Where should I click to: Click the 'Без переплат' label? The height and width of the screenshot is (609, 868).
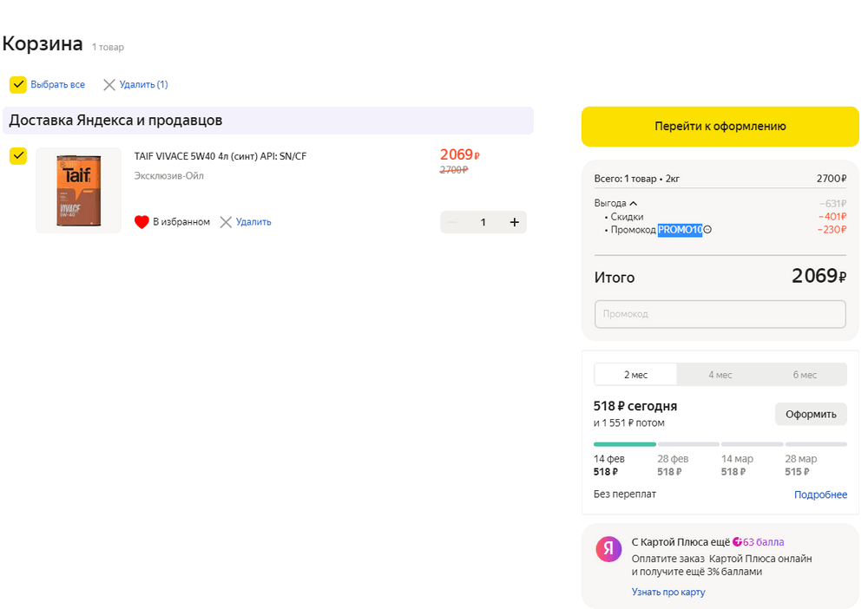click(624, 494)
